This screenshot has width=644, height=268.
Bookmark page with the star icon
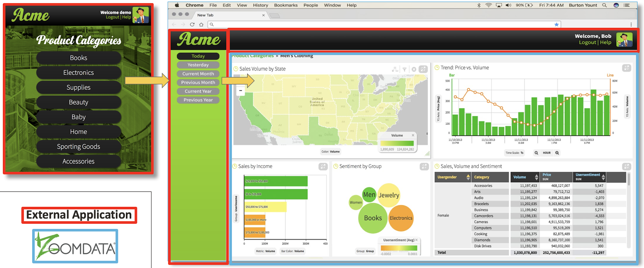[557, 25]
